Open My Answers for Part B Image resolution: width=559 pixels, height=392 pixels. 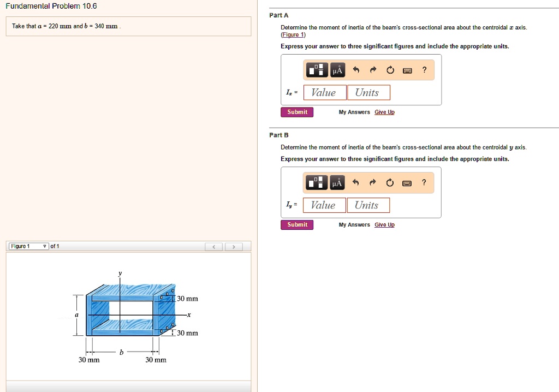353,224
